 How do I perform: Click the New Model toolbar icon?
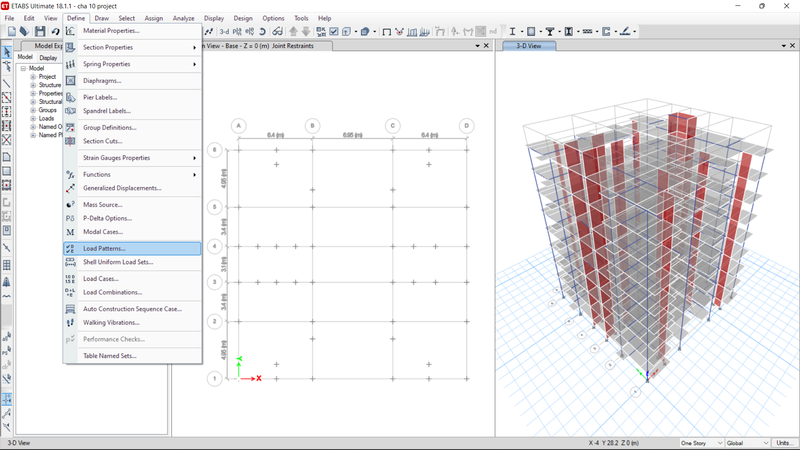coord(12,32)
